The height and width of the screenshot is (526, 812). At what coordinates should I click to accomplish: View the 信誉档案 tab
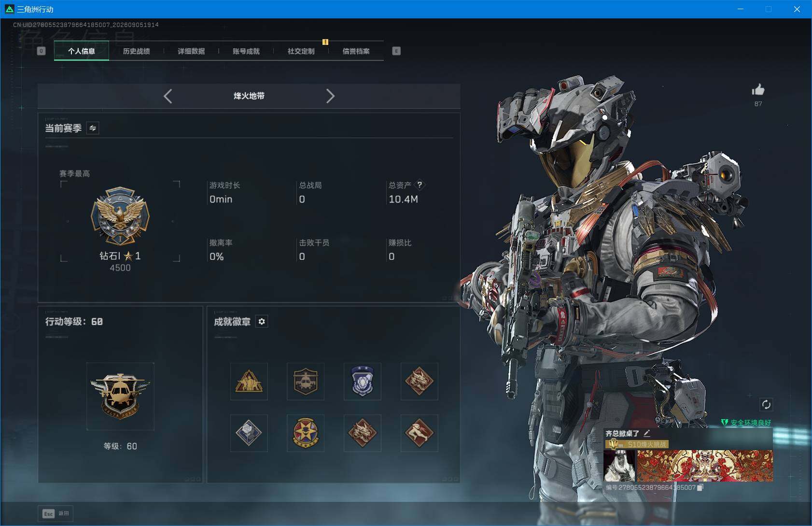[356, 51]
